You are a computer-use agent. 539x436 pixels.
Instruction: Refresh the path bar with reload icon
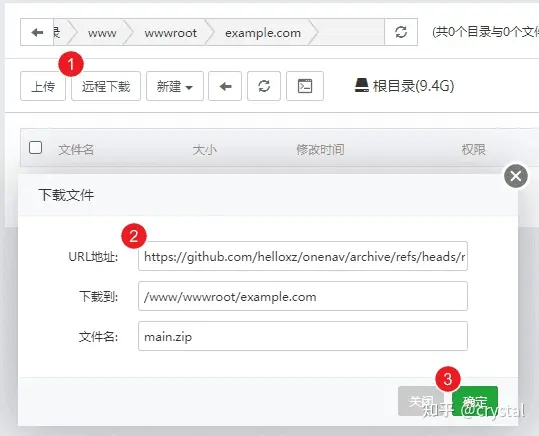click(401, 32)
